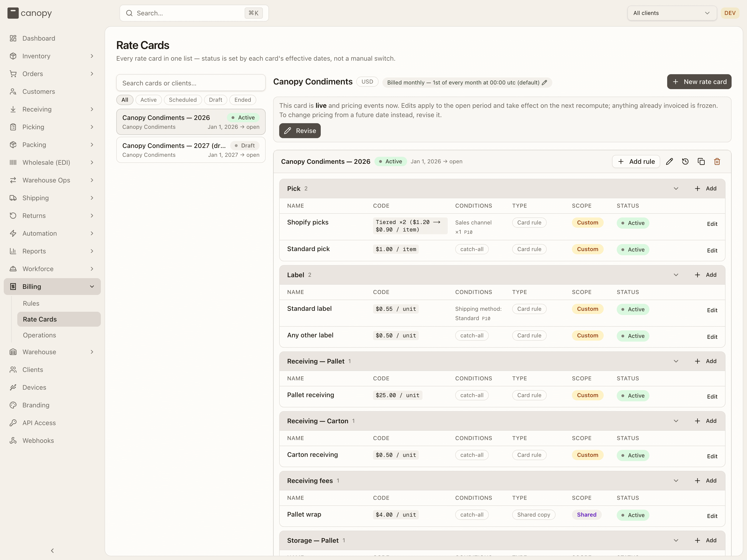This screenshot has width=747, height=560.
Task: Collapse sidebar with bottom left arrow icon
Action: (52, 550)
